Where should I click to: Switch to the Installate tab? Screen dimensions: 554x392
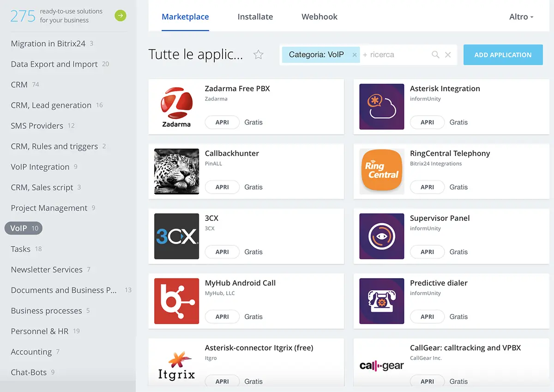(255, 17)
